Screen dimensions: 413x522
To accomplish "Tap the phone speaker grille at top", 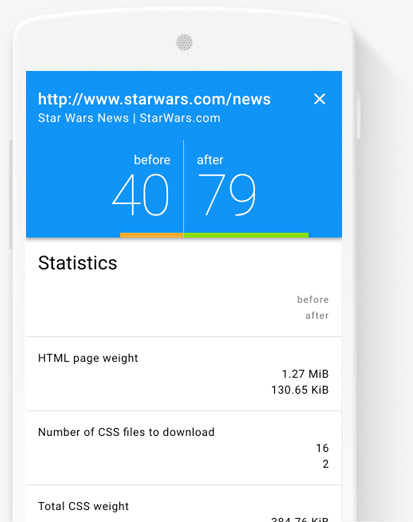I will 184,42.
